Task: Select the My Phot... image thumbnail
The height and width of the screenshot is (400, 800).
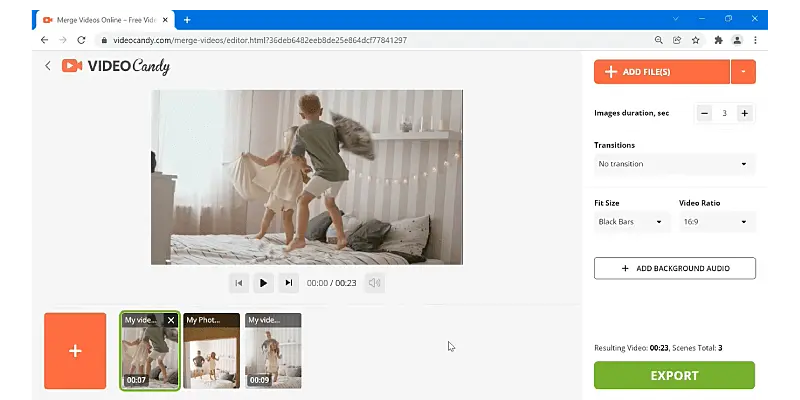Action: point(211,351)
